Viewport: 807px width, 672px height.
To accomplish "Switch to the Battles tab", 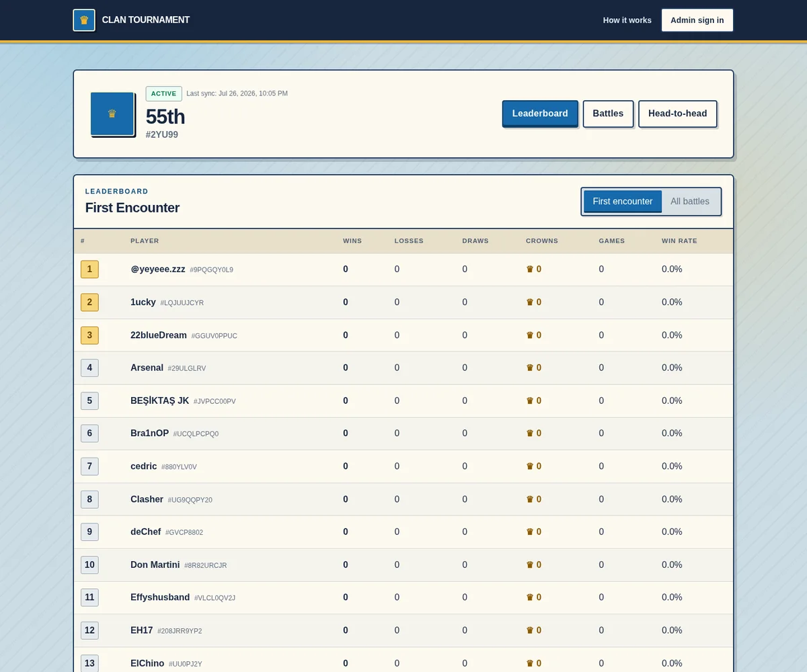I will [x=608, y=114].
